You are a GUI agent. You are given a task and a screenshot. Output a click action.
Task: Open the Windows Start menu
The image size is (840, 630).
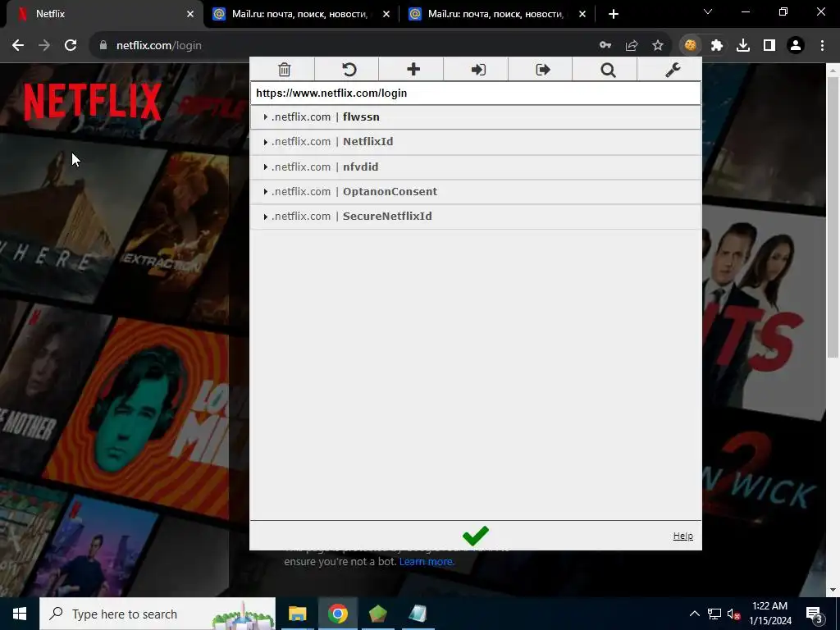click(x=20, y=614)
